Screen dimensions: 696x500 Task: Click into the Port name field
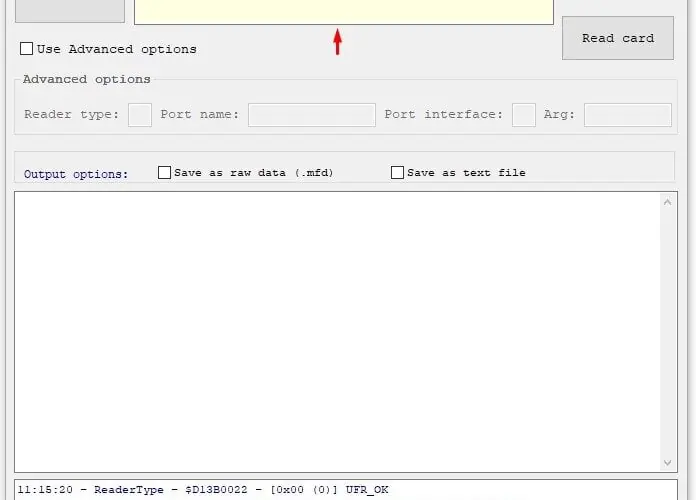point(312,115)
